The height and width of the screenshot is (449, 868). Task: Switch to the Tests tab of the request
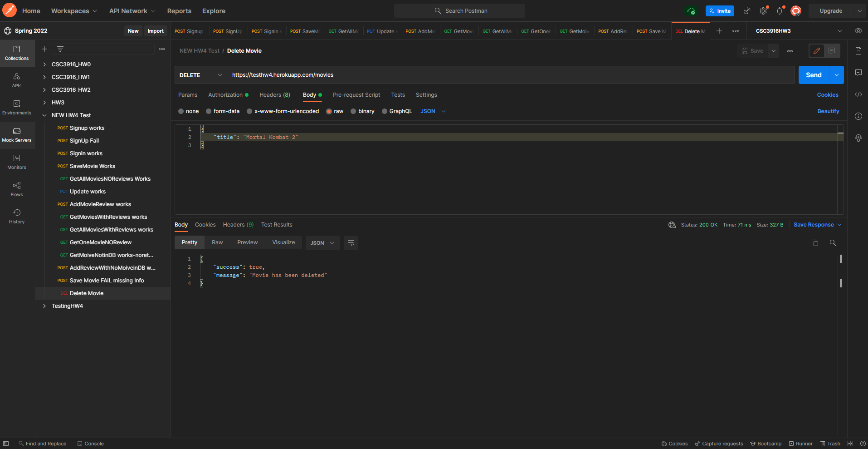(x=398, y=95)
